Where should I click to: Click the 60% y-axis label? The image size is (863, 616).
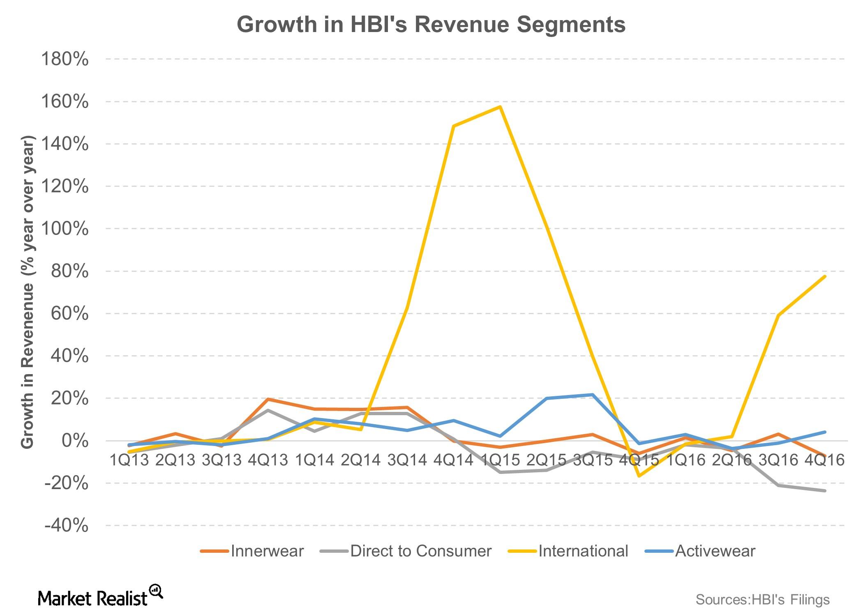click(x=69, y=314)
